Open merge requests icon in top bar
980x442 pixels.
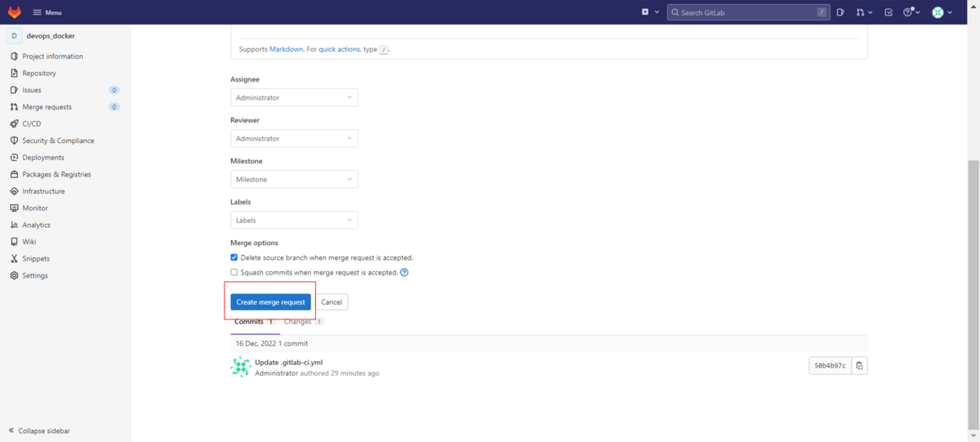click(x=862, y=12)
